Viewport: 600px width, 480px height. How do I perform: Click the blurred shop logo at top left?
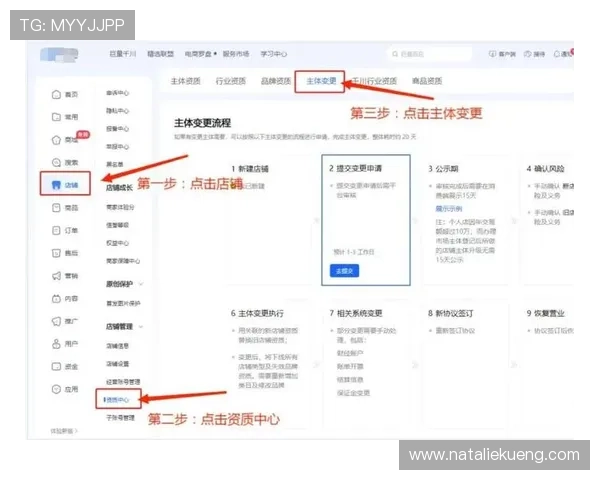coord(59,54)
